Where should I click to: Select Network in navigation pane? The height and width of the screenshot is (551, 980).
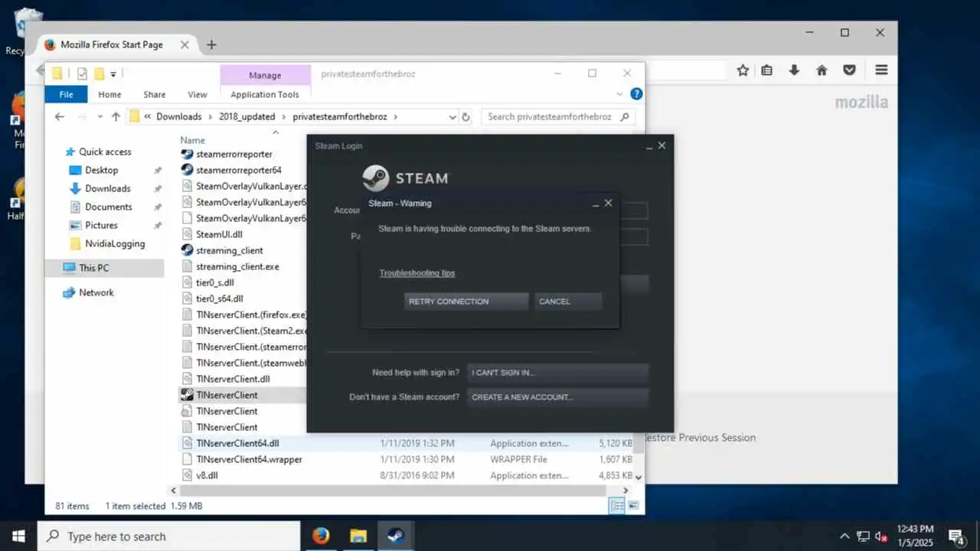96,292
